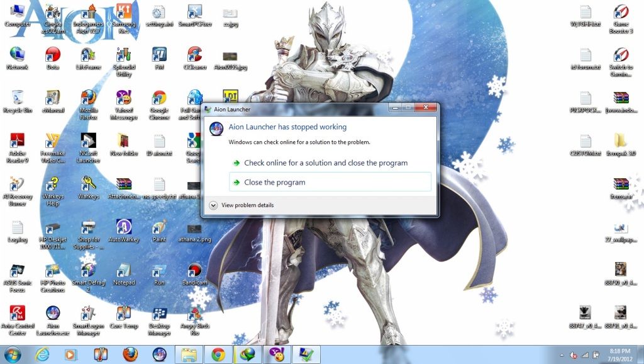This screenshot has width=644, height=364.
Task: Select the New folder icon
Action: [124, 144]
